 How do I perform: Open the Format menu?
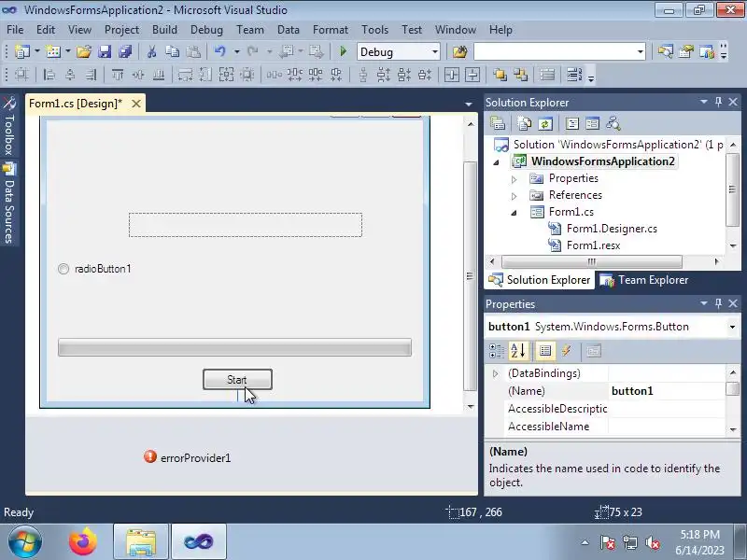331,30
